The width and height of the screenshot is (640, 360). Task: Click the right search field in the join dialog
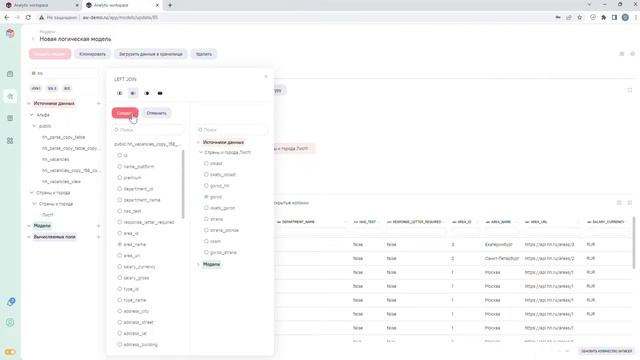232,130
